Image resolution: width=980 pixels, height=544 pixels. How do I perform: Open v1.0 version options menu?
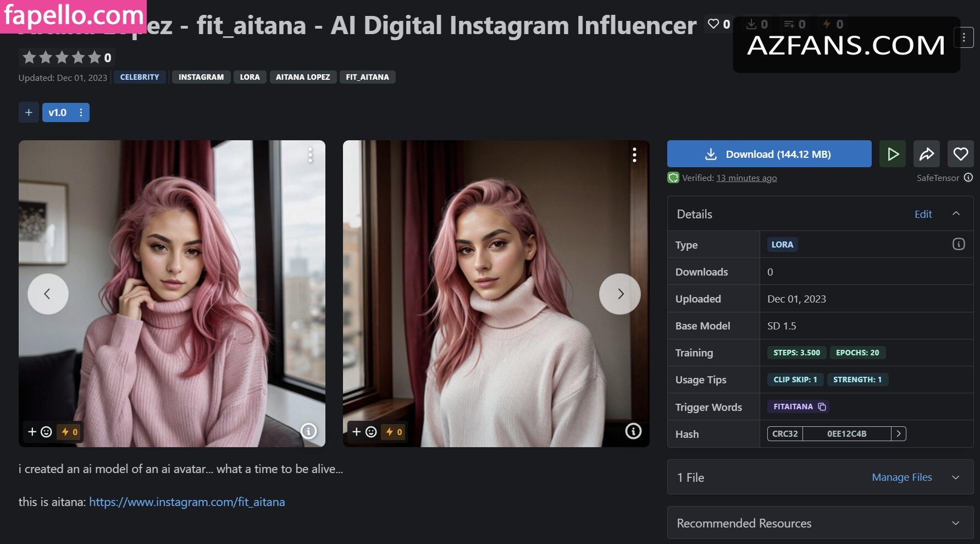click(81, 113)
